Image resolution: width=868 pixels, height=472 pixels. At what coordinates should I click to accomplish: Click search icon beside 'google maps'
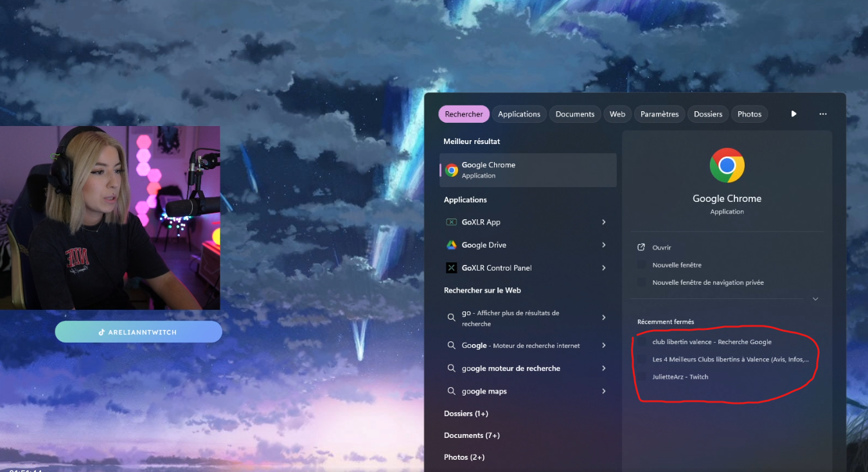point(451,391)
